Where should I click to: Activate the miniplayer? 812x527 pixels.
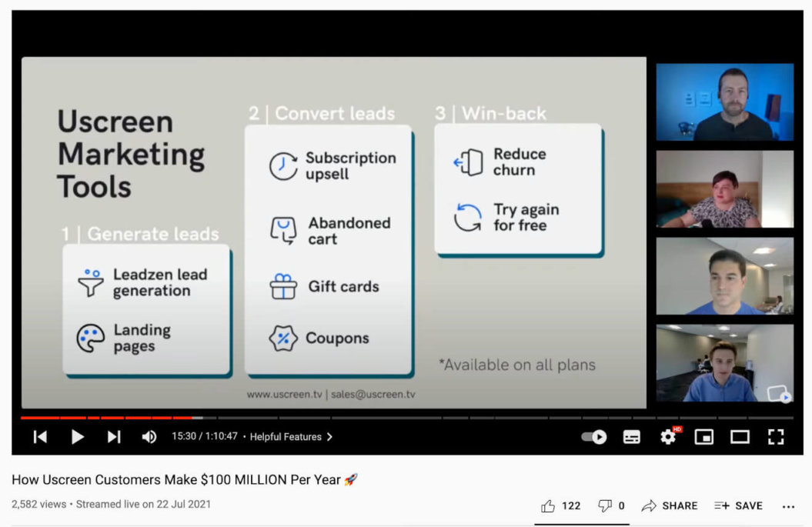point(703,437)
